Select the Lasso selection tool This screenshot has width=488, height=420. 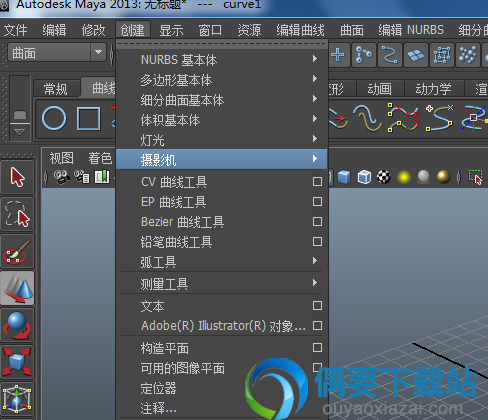coord(17,214)
